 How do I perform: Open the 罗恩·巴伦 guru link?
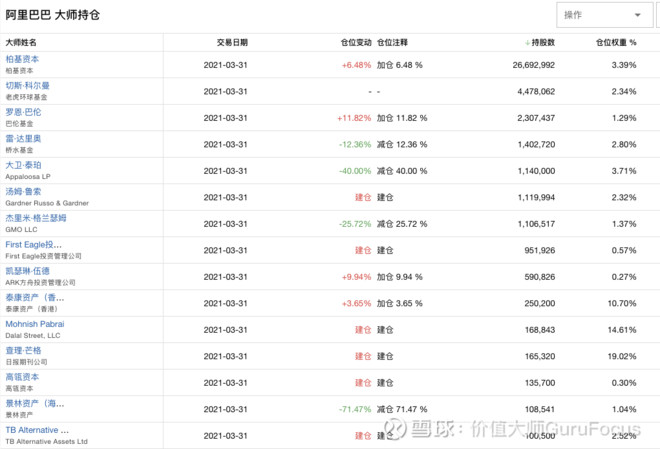24,112
